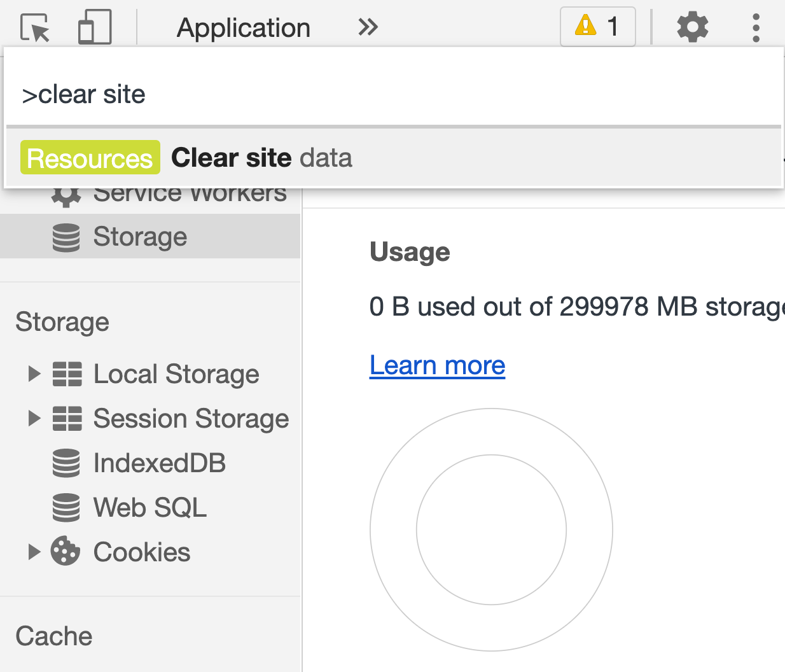Select the Storage item with database icon
Image resolution: width=785 pixels, height=672 pixels.
[x=150, y=237]
